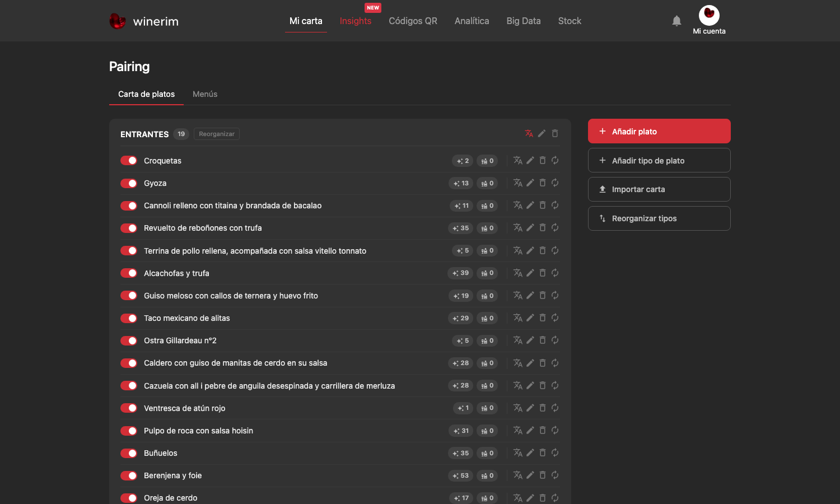Viewport: 840px width, 504px height.
Task: Click the 31 badge on Pulpo de roca
Action: (461, 431)
